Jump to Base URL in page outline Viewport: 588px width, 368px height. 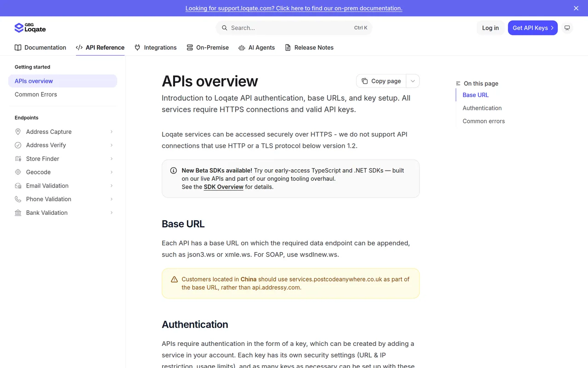click(475, 95)
